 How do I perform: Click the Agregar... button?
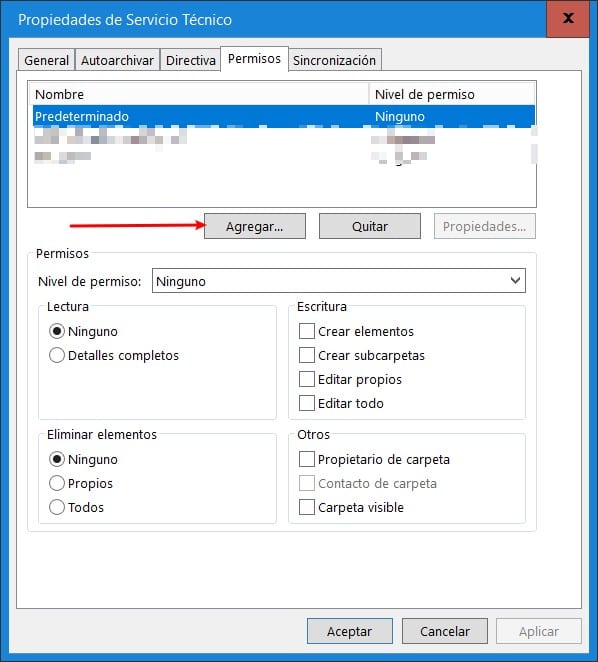pyautogui.click(x=255, y=226)
